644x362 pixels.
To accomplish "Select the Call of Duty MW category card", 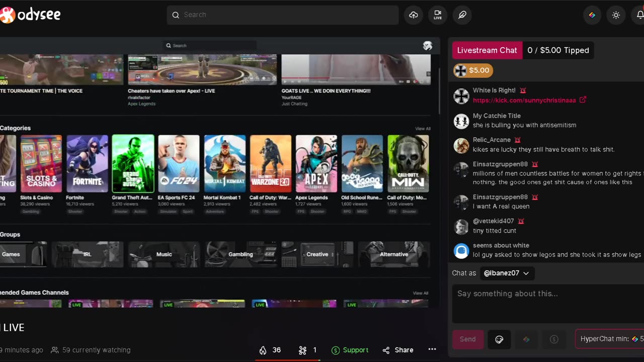I will (x=408, y=163).
